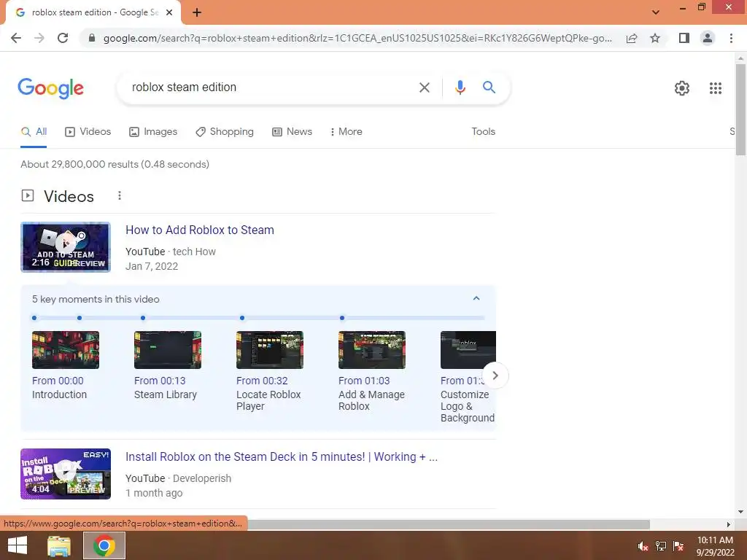Screen dimensions: 747x560
Task: Open Google search settings gear
Action: tap(682, 88)
